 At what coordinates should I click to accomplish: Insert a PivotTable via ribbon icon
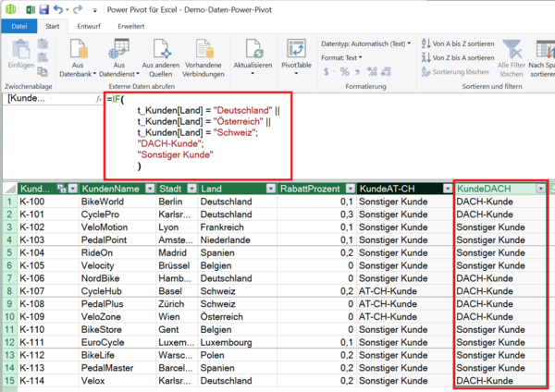297,49
